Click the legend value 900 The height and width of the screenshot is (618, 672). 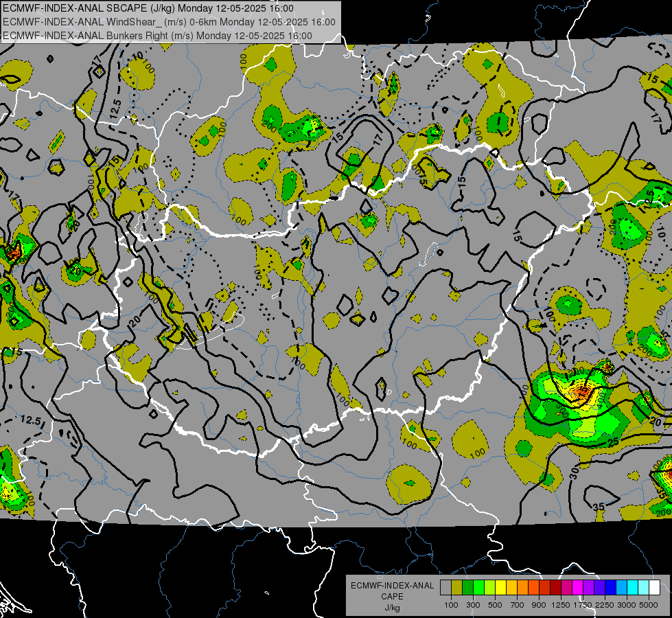pos(539,605)
